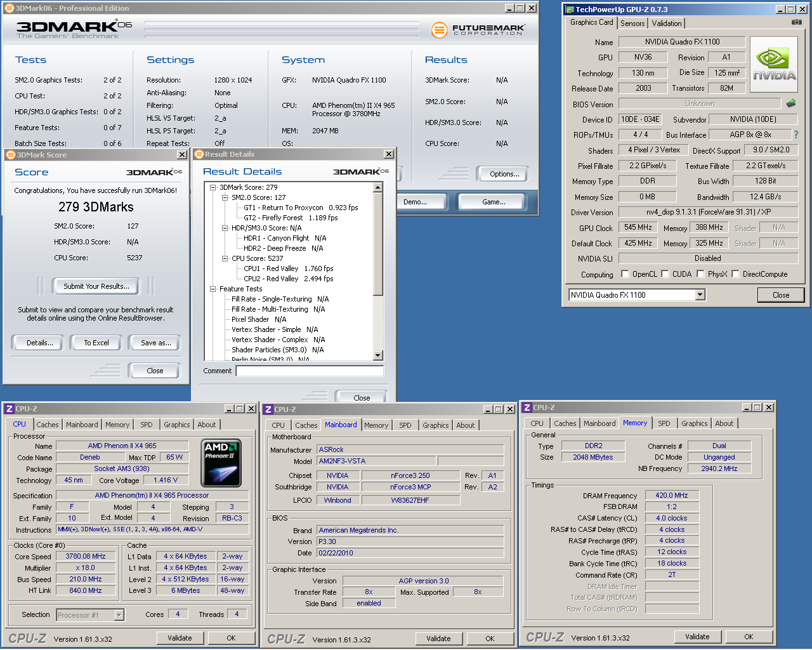Collapse the HDR/SM3.0 Score node
This screenshot has width=812, height=650.
(x=225, y=228)
